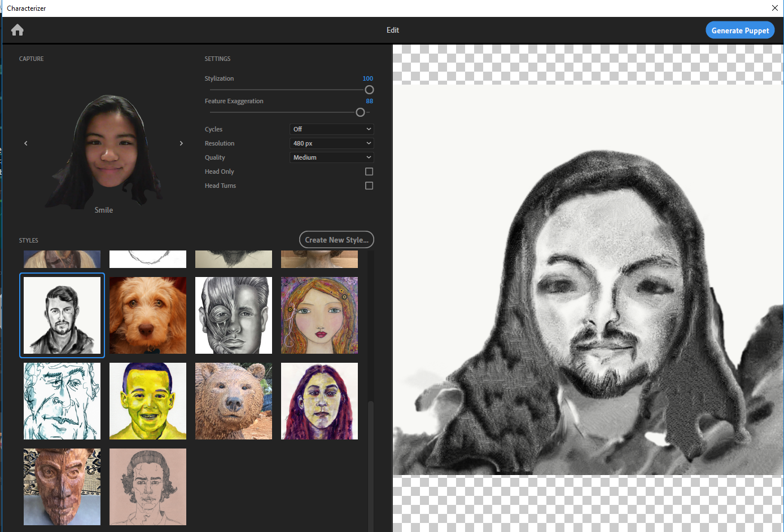Click Create New Style button
784x532 pixels.
336,240
